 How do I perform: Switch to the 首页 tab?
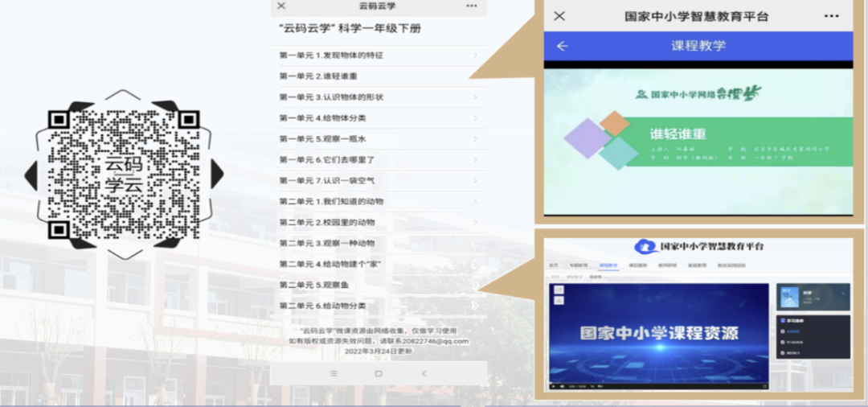554,265
